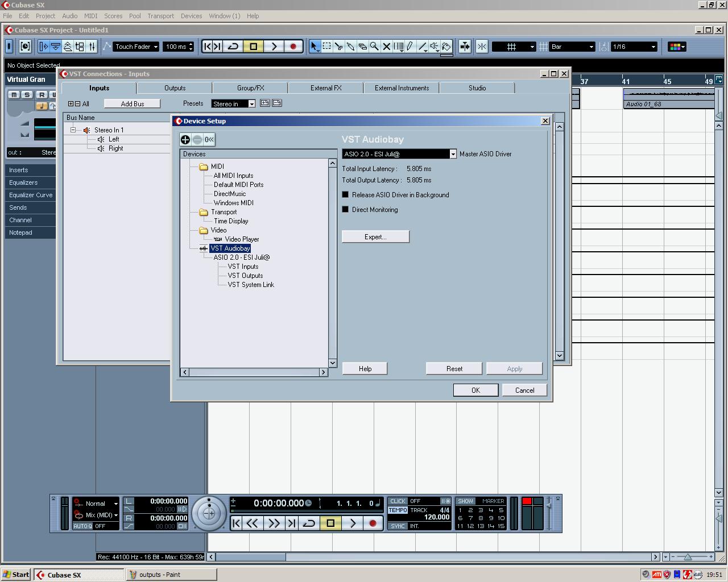Screen dimensions: 728x582
Task: Select the Mute X tool
Action: pos(387,47)
